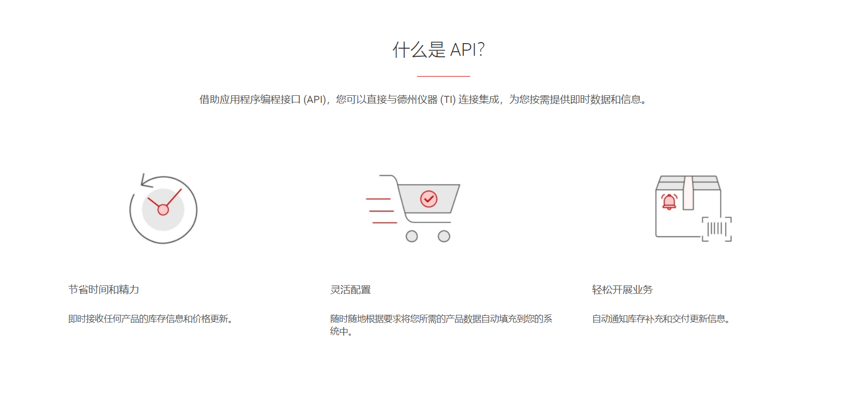Click the tape strip on top of the package
Image resolution: width=868 pixels, height=398 pixels.
point(688,193)
